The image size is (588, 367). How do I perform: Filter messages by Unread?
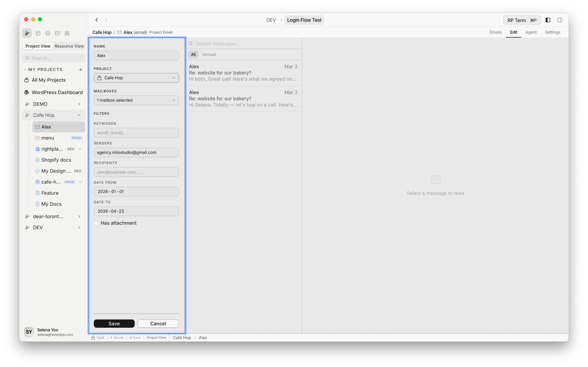(209, 55)
